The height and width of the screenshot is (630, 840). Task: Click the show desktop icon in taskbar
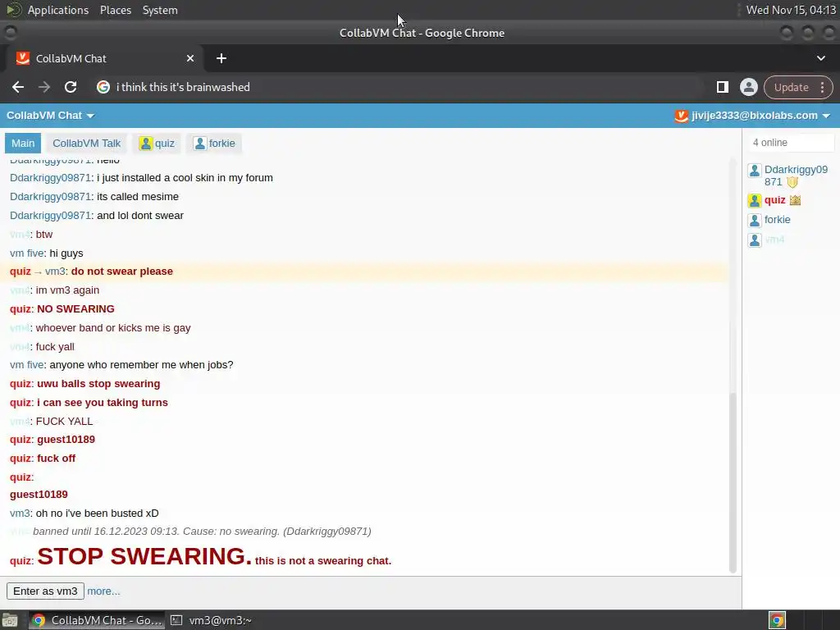(x=10, y=620)
